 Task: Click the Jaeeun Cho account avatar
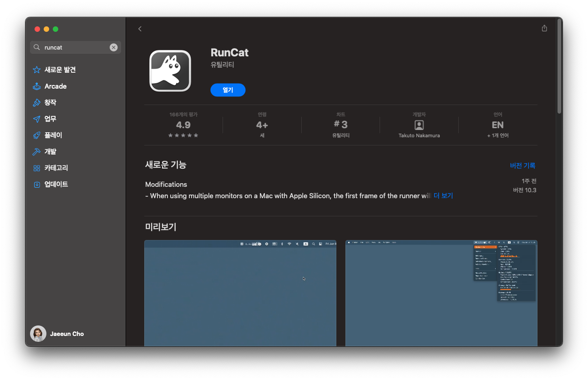tap(38, 334)
